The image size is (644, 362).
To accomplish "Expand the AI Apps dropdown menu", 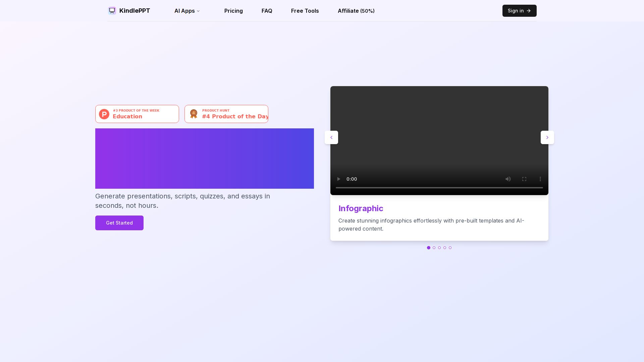I will [x=187, y=11].
